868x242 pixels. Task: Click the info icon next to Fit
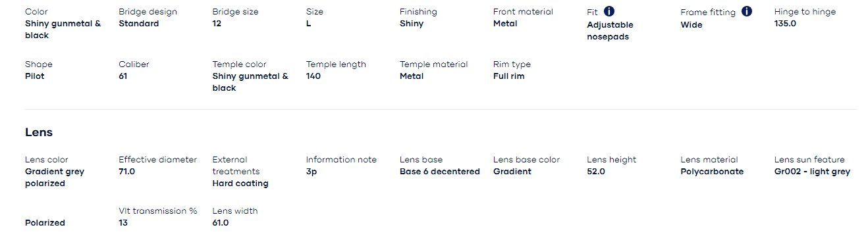(609, 11)
